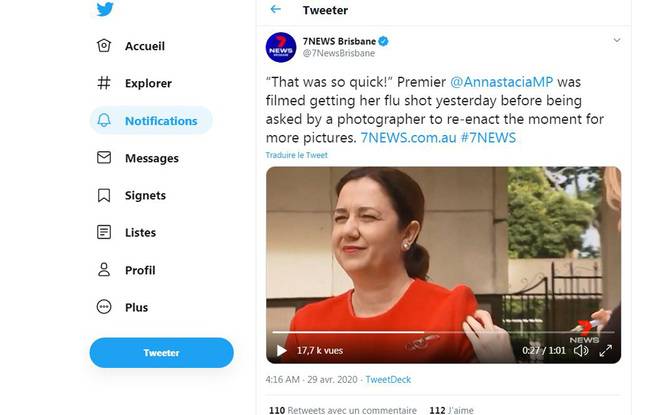Open Accueil home page
Image resolution: width=648 pixels, height=415 pixels.
point(144,46)
